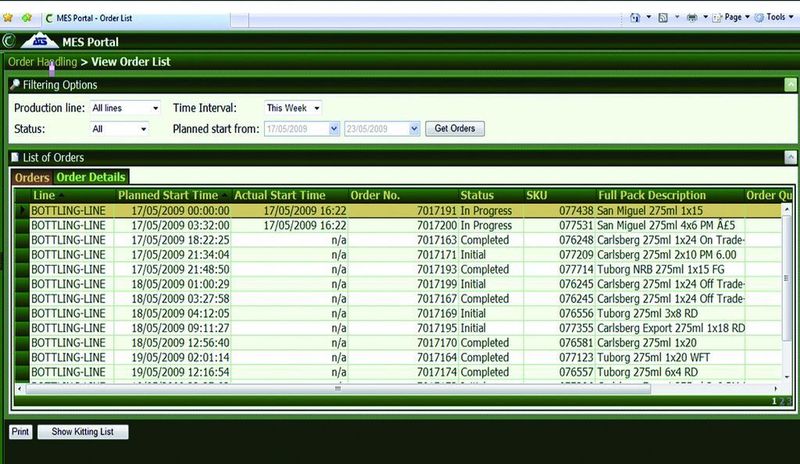Click SKU 077531

click(576, 226)
